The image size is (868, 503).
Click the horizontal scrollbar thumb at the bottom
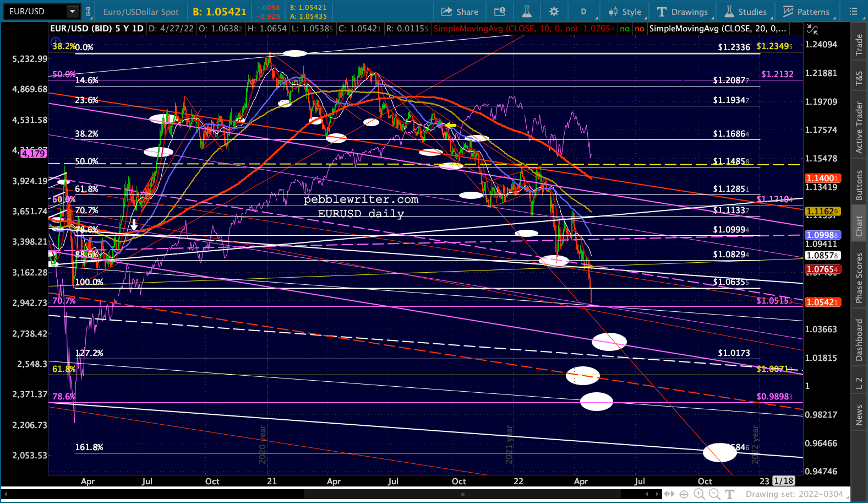(x=462, y=494)
